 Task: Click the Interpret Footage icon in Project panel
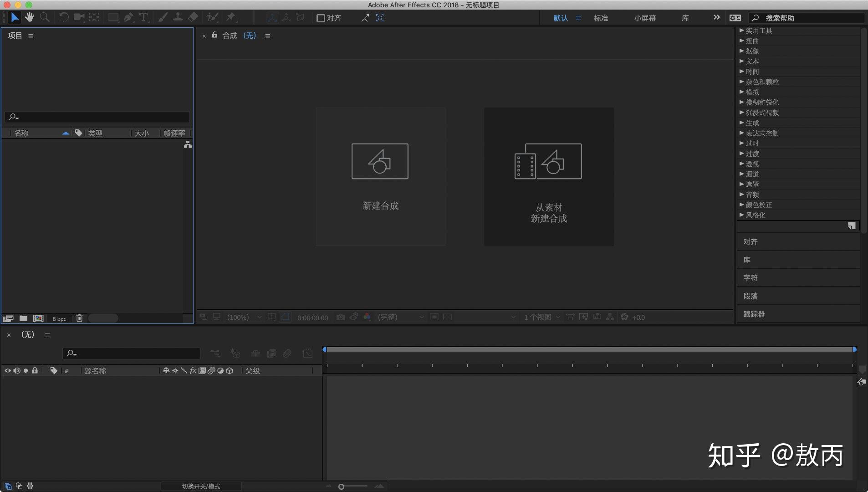click(x=8, y=318)
